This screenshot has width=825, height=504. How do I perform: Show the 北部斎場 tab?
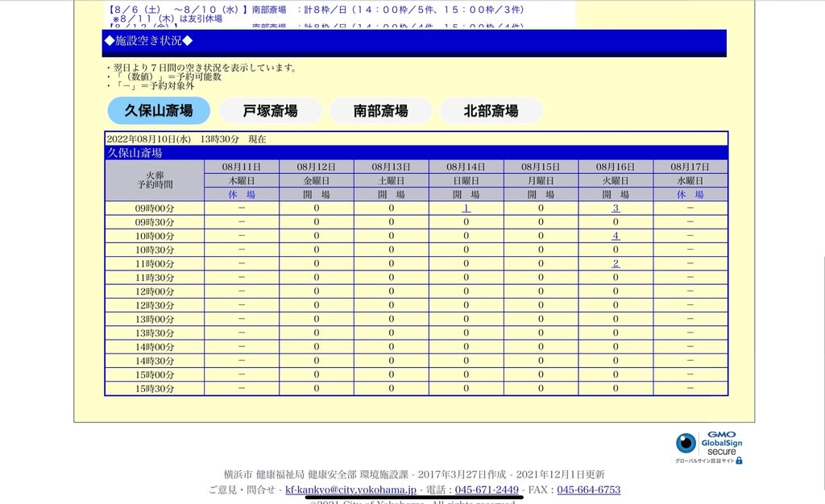[x=491, y=111]
